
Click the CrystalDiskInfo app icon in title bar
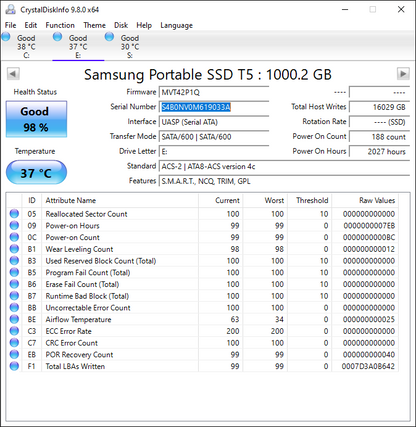(x=10, y=9)
